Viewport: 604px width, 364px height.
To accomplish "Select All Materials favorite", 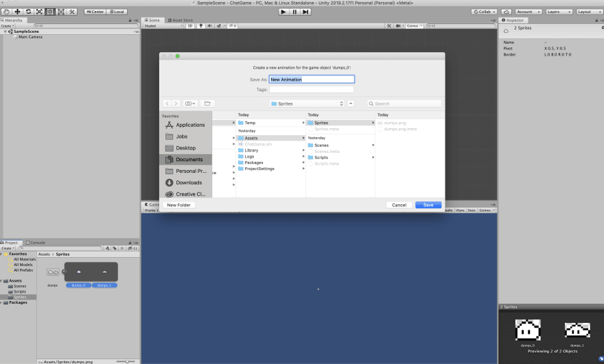I will coord(24,259).
